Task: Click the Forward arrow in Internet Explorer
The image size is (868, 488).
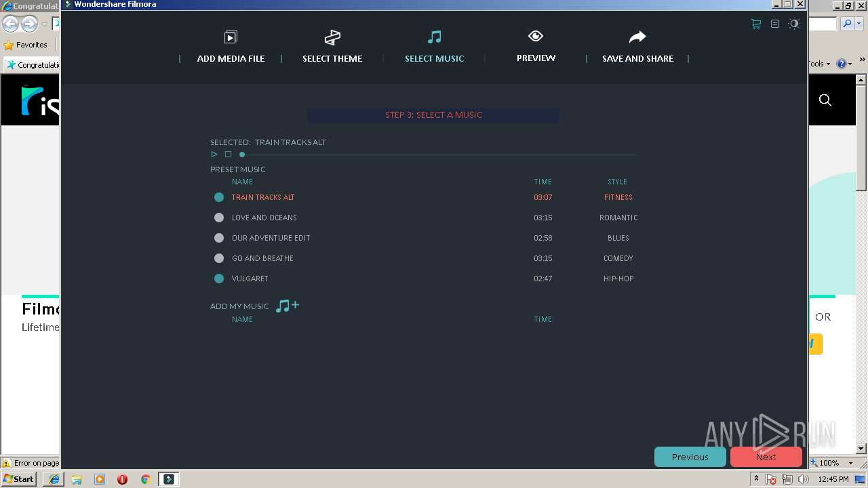Action: (29, 24)
